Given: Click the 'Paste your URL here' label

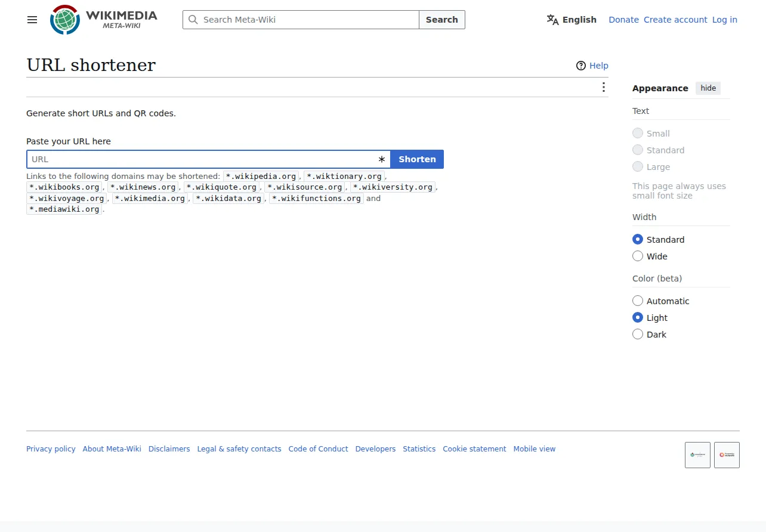Looking at the screenshot, I should (69, 141).
